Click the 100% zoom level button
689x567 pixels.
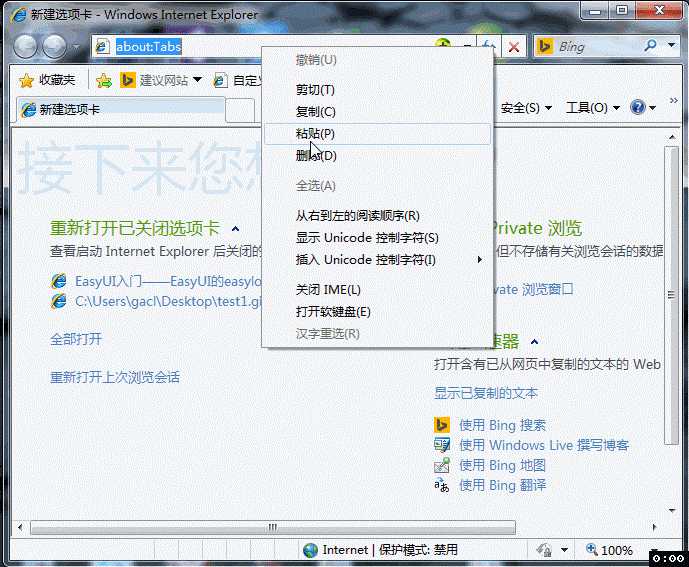click(x=609, y=550)
